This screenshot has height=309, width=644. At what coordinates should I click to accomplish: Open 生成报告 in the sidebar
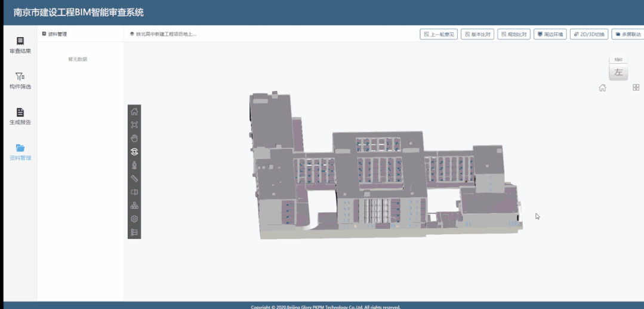20,117
